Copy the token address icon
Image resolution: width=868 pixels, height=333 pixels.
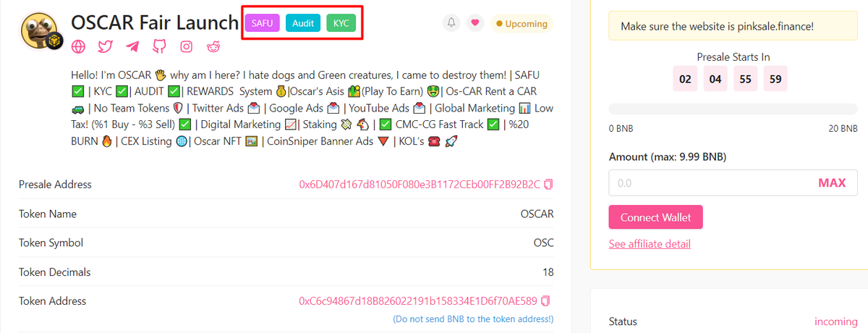point(546,300)
